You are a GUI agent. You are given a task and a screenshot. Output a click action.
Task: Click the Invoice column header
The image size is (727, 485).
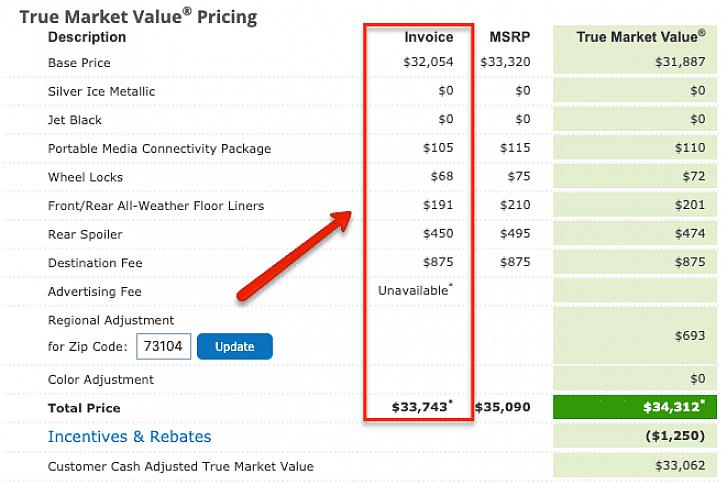pos(428,37)
